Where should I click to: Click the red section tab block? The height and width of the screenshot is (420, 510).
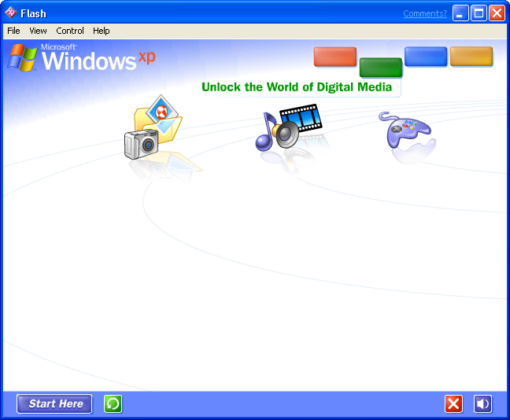pos(335,57)
